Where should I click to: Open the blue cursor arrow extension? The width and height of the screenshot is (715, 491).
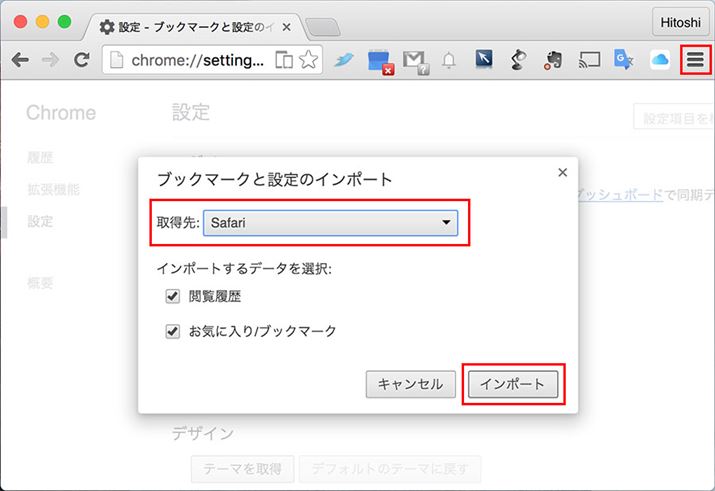point(483,59)
